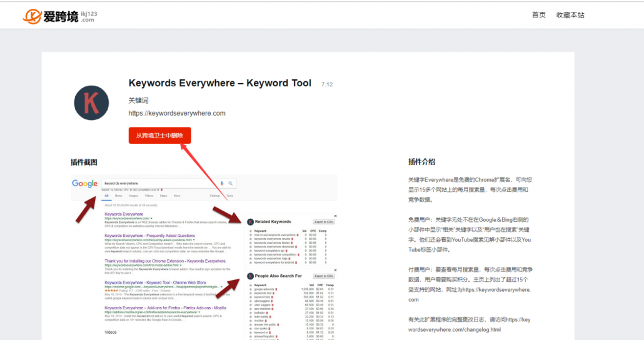The width and height of the screenshot is (644, 340).
Task: Click the 关键词 category label
Action: click(138, 100)
